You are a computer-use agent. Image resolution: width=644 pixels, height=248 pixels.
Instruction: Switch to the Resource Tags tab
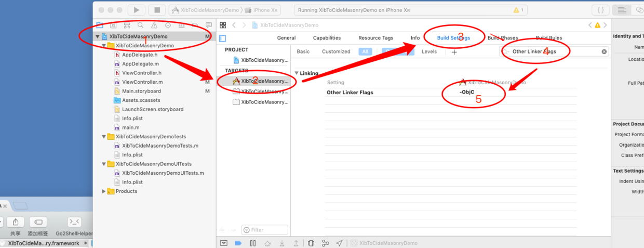coord(375,38)
